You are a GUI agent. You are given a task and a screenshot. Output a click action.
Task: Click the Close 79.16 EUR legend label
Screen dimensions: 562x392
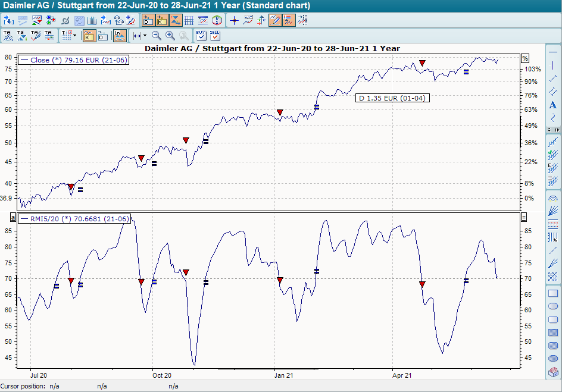click(x=73, y=59)
